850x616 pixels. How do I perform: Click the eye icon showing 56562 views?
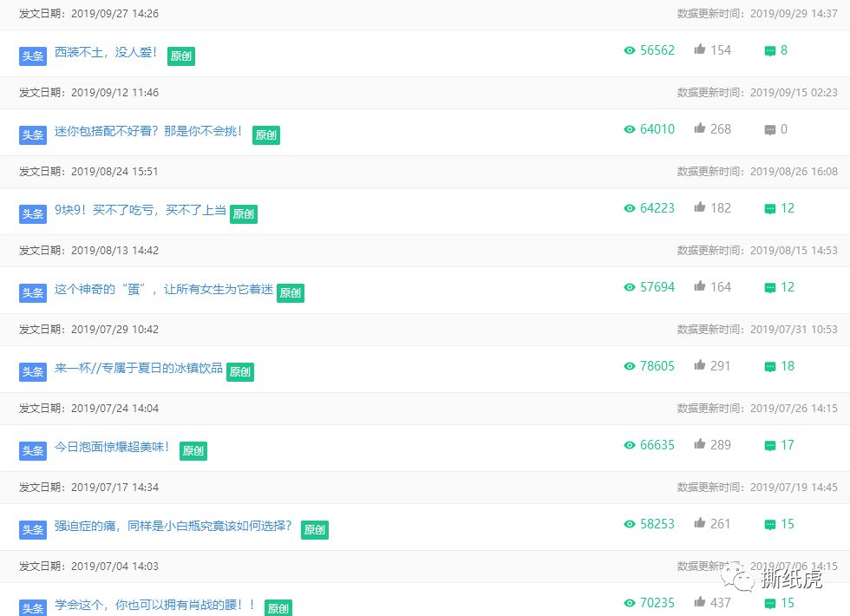[x=629, y=50]
